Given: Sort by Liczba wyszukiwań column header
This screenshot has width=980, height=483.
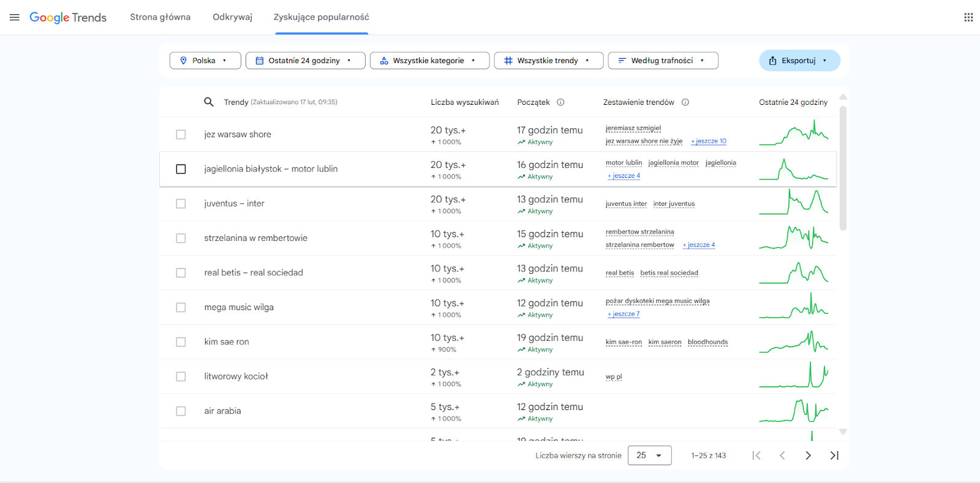Looking at the screenshot, I should [x=464, y=102].
